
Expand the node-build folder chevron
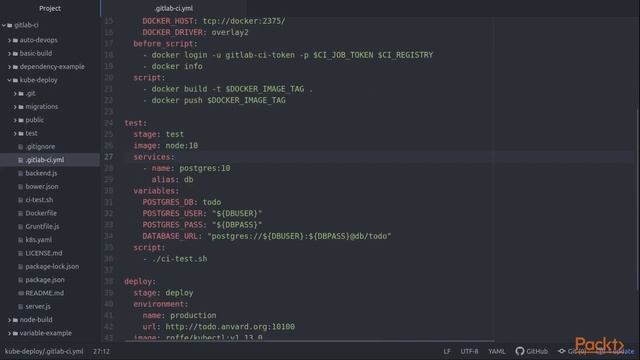coord(9,320)
